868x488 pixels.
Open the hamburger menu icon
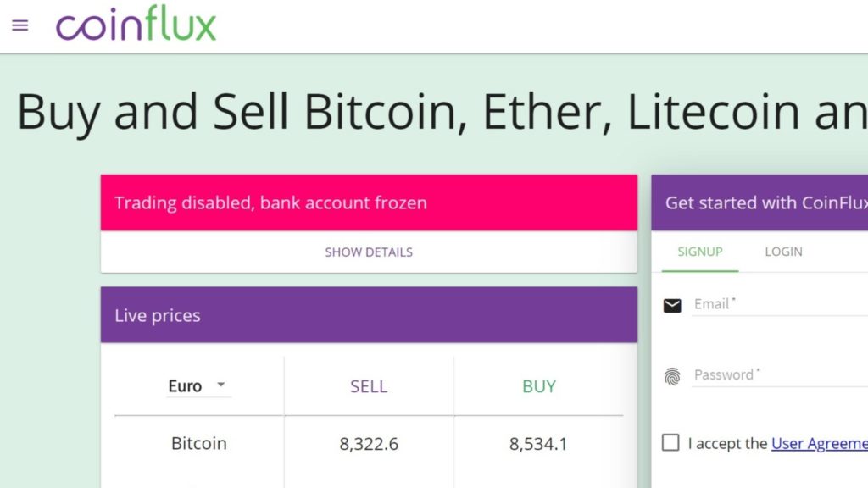tap(20, 25)
